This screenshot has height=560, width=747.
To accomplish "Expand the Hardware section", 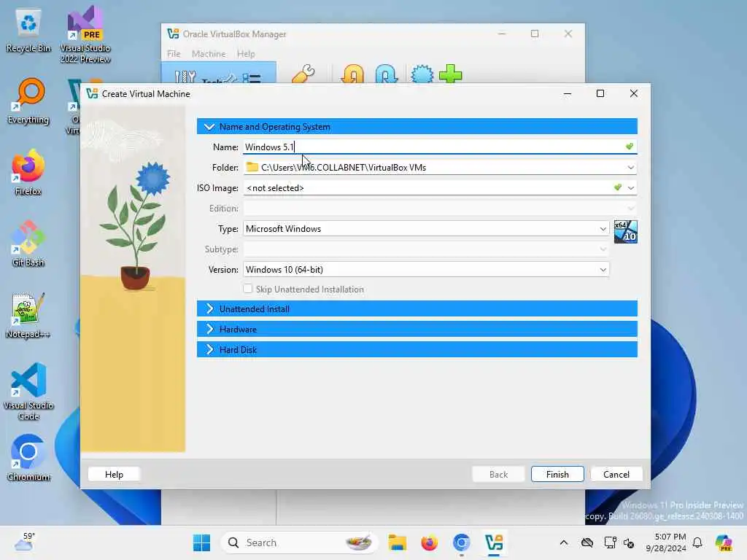I will 417,329.
